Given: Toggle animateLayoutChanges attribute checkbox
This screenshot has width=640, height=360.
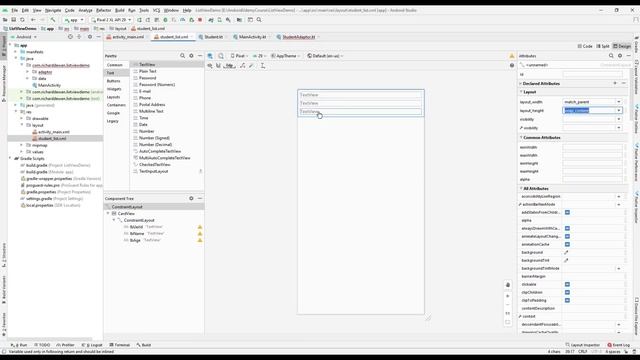Looking at the screenshot, I should (x=567, y=236).
